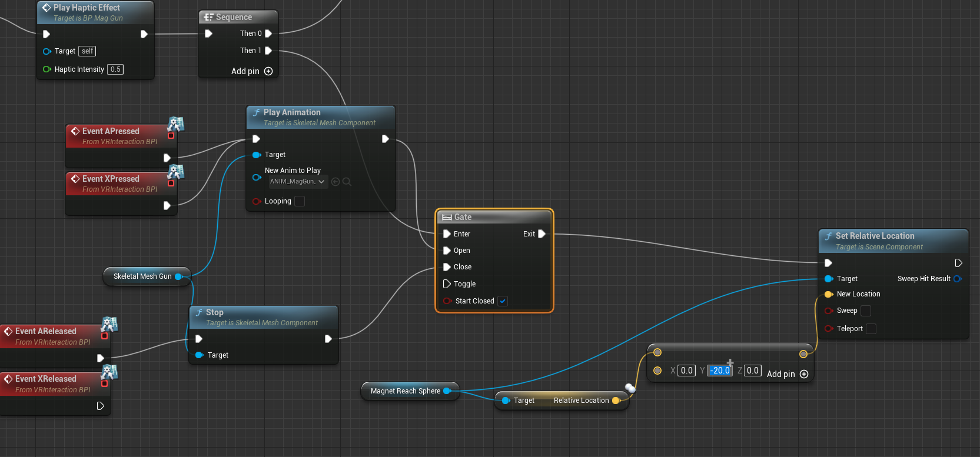The height and width of the screenshot is (457, 980).
Task: Click the Y value field showing -20.0
Action: click(719, 371)
